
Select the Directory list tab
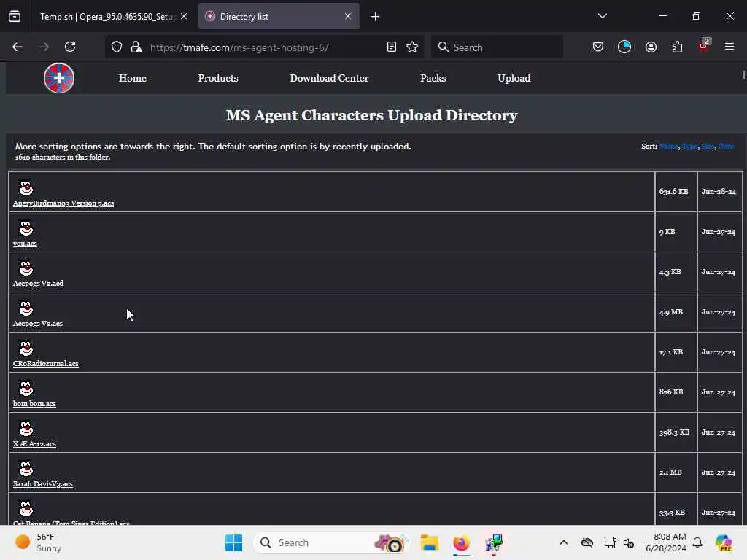tap(279, 16)
